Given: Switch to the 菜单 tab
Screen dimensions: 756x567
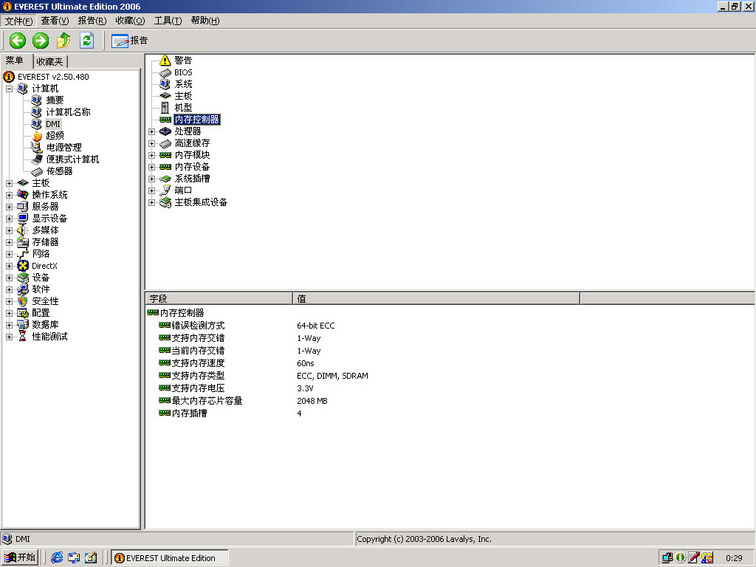Looking at the screenshot, I should pos(15,61).
